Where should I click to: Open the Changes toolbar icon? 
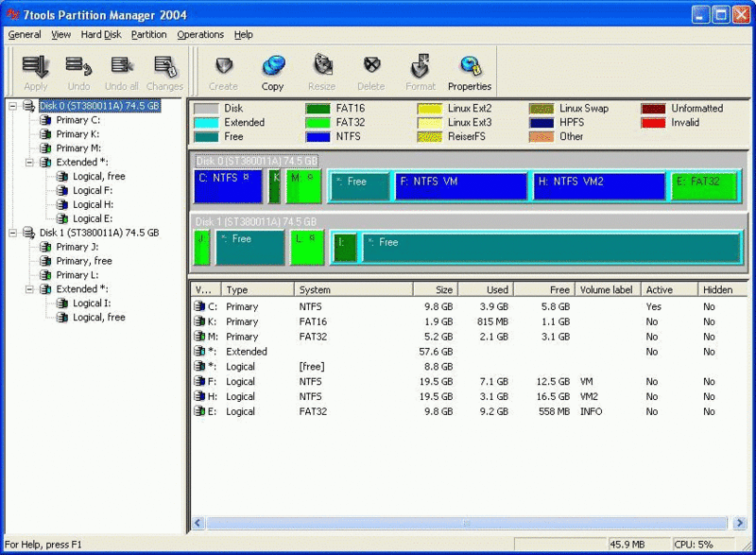coord(164,72)
